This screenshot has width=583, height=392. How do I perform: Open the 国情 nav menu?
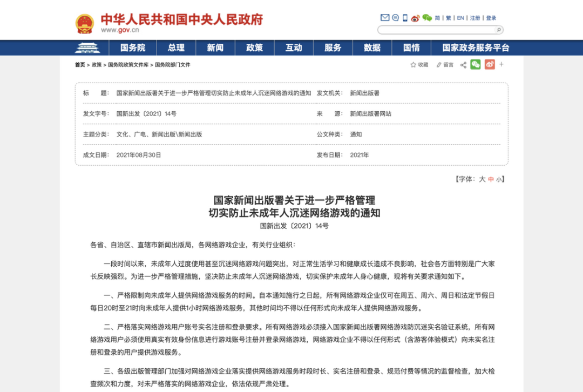pyautogui.click(x=411, y=48)
